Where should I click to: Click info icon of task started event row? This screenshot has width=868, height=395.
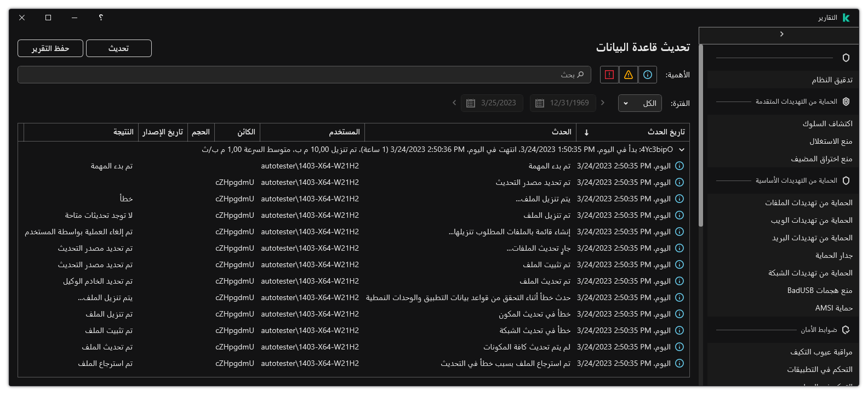[679, 166]
